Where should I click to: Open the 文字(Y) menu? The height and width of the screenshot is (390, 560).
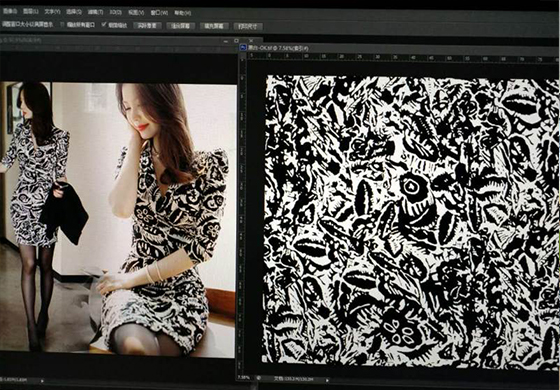[52, 12]
